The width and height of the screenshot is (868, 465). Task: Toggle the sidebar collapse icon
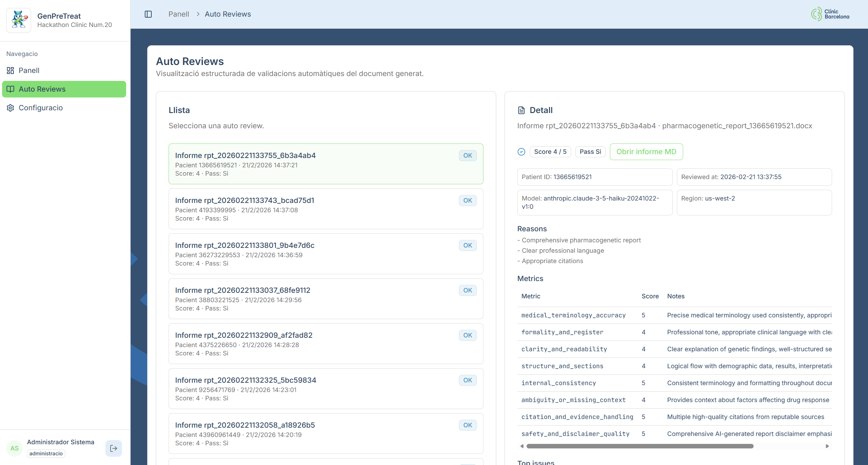[x=148, y=14]
